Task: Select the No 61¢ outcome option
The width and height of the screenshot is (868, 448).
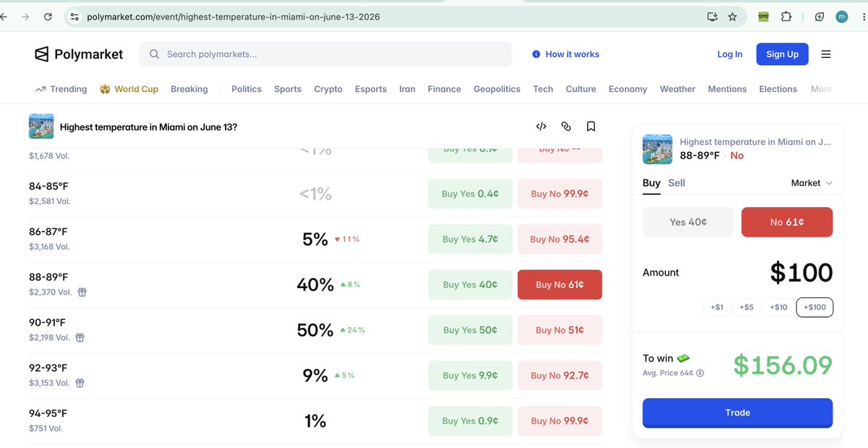Action: [x=787, y=222]
